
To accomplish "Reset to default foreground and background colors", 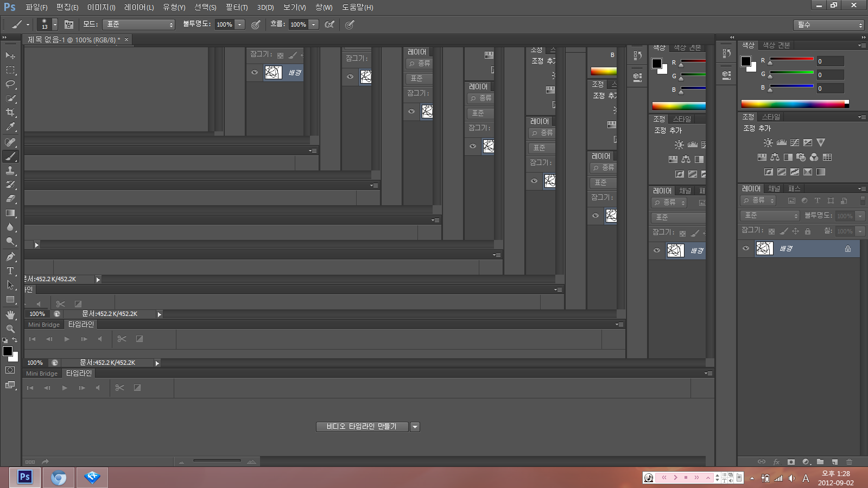I will [5, 340].
